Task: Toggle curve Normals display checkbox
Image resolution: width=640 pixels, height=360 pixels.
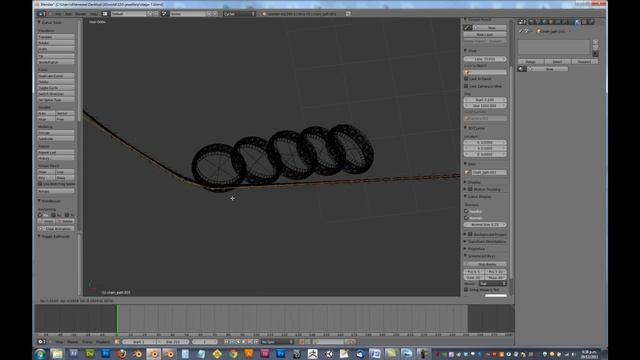Action: (466, 218)
